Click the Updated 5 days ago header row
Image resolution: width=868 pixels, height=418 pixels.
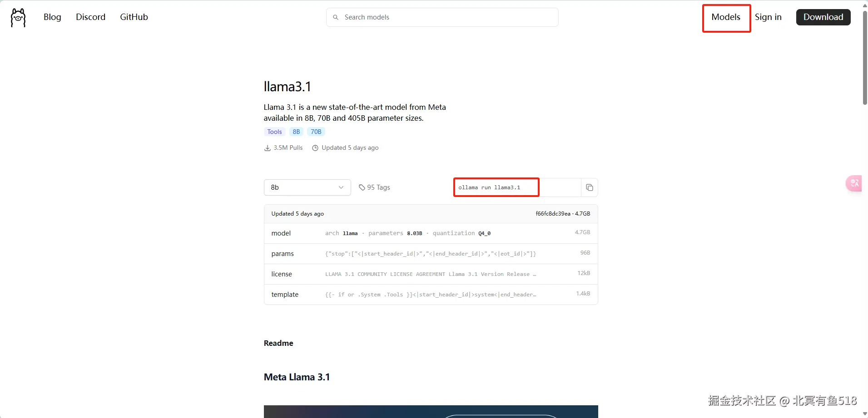point(431,214)
